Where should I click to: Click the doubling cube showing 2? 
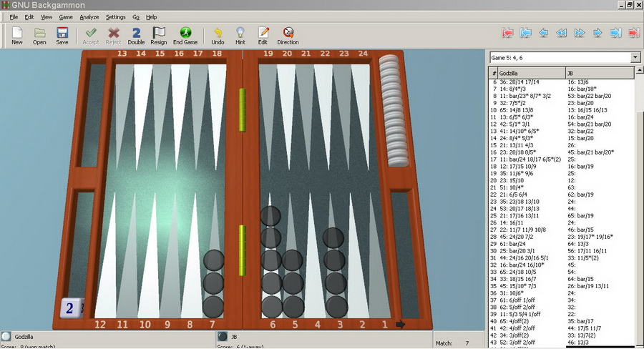tap(70, 308)
